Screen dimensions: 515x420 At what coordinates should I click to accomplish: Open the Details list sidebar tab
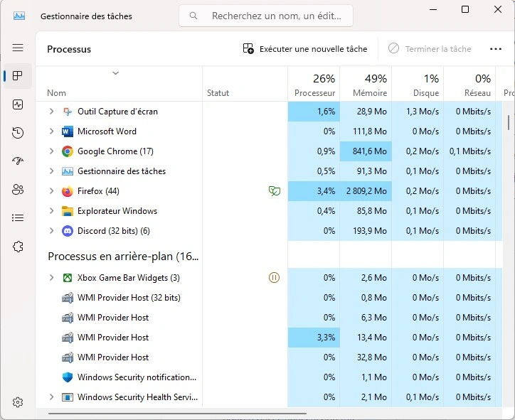(18, 218)
